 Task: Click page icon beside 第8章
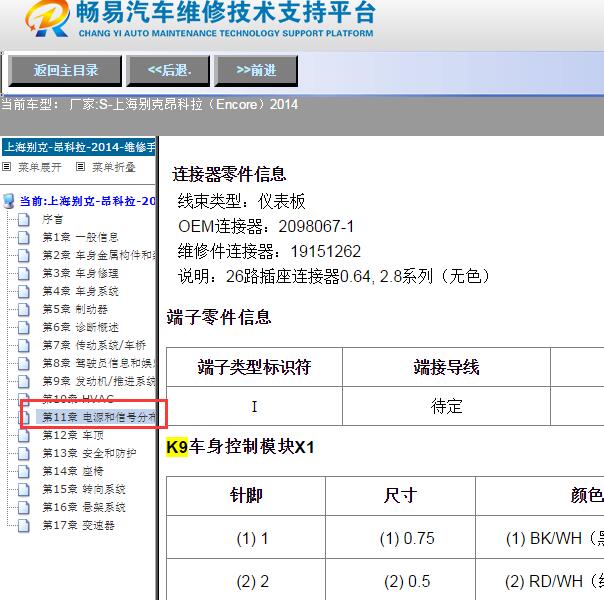tap(24, 363)
